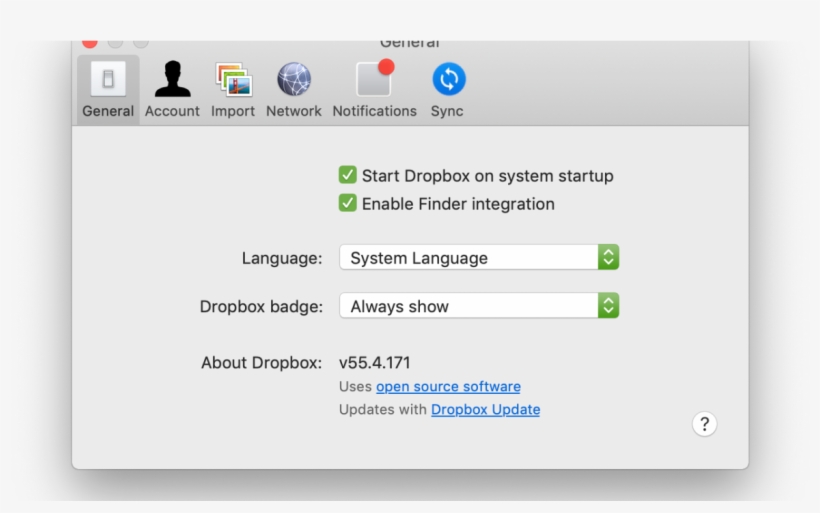Select the version text v55.4.171

pyautogui.click(x=374, y=362)
